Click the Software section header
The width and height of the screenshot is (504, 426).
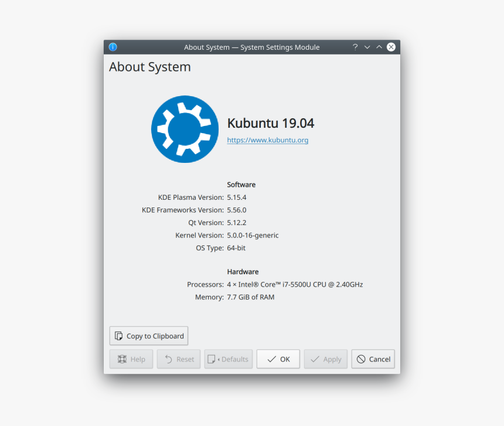coord(241,185)
